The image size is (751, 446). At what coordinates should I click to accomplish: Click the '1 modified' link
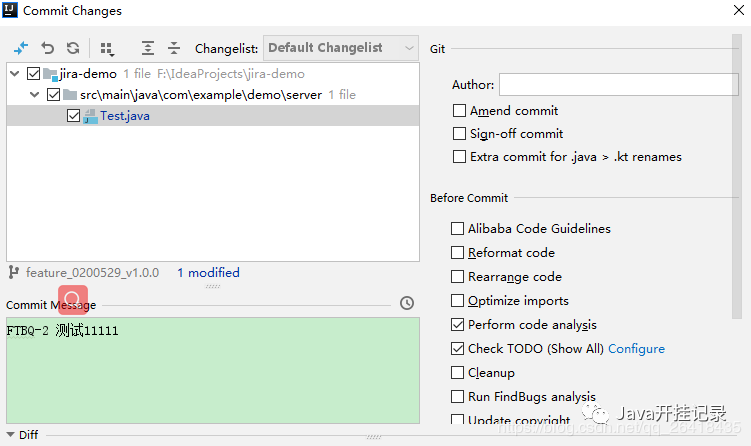(x=208, y=272)
